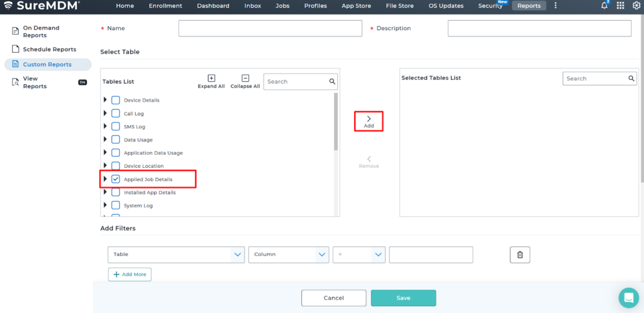Delete the filter row with trash icon

click(519, 255)
